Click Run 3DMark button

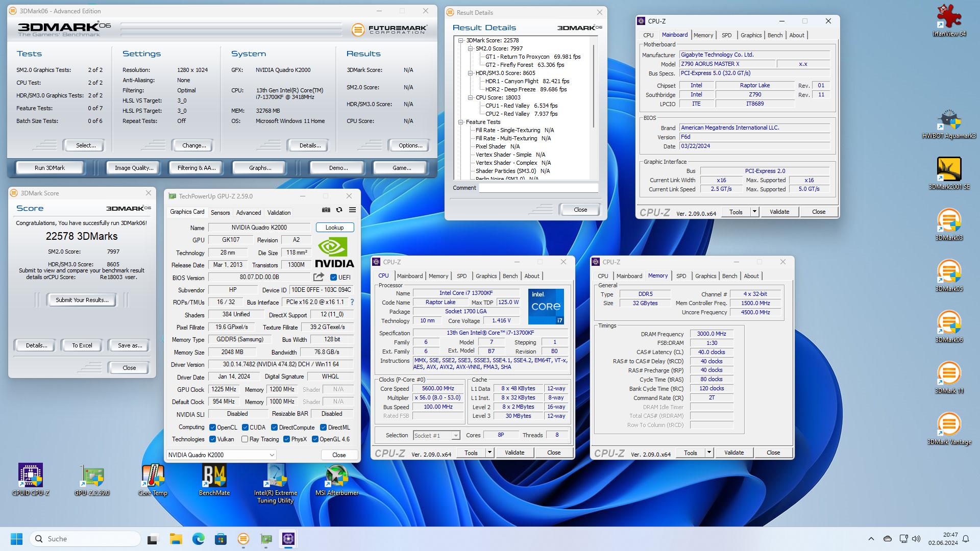tap(50, 168)
